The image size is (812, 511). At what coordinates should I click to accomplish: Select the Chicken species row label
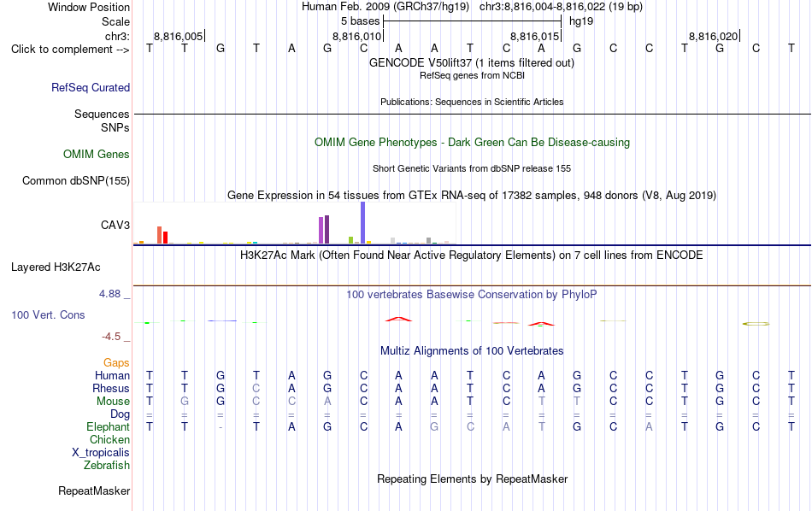(109, 439)
